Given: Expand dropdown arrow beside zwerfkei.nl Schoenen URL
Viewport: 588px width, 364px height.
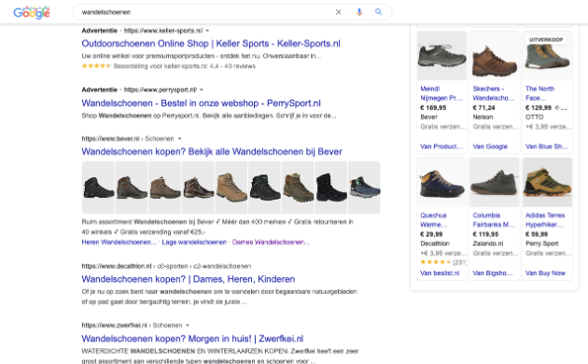Looking at the screenshot, I should pyautogui.click(x=188, y=326).
